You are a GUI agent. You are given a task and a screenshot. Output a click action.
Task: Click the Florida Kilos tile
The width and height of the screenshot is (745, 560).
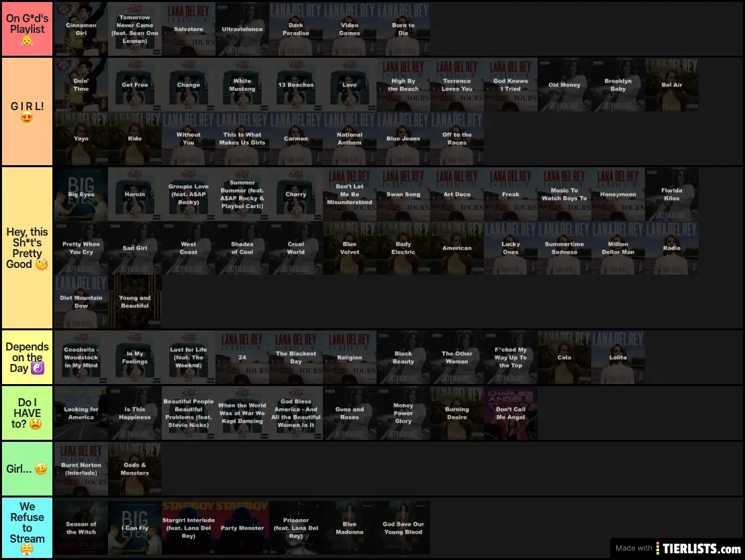[x=672, y=194]
